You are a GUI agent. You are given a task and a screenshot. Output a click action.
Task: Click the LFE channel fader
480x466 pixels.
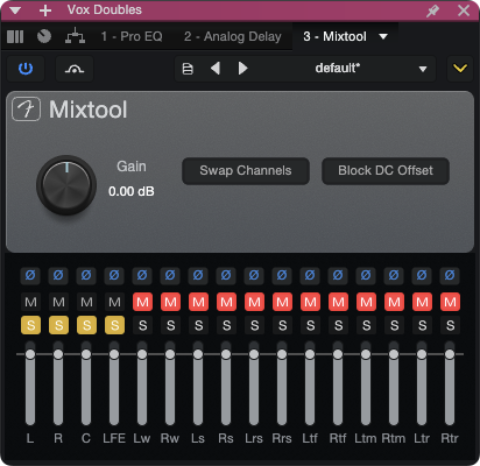tap(114, 383)
